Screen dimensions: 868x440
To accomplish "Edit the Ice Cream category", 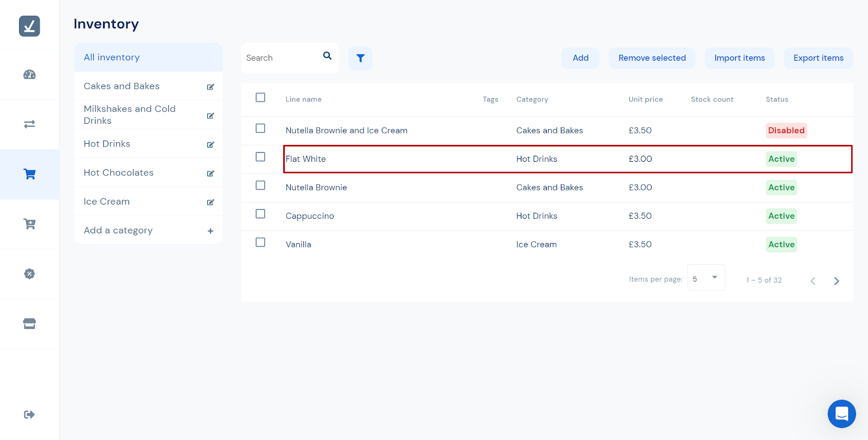I will [x=210, y=202].
